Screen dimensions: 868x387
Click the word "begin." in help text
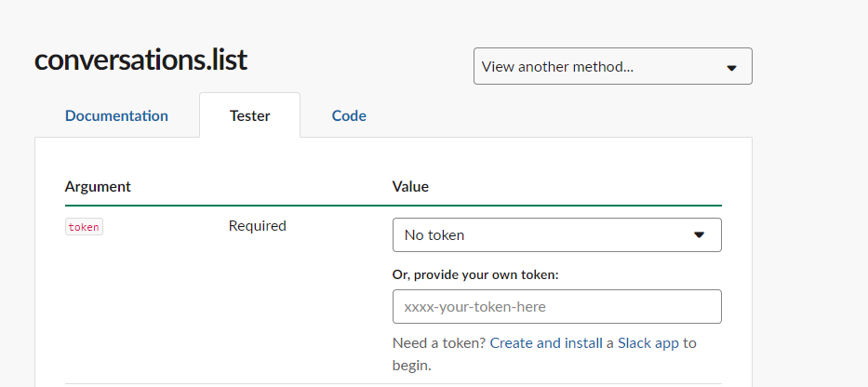click(412, 366)
